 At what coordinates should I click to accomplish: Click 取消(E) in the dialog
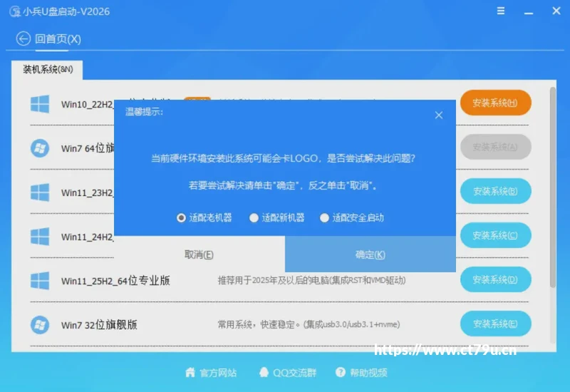coord(199,254)
